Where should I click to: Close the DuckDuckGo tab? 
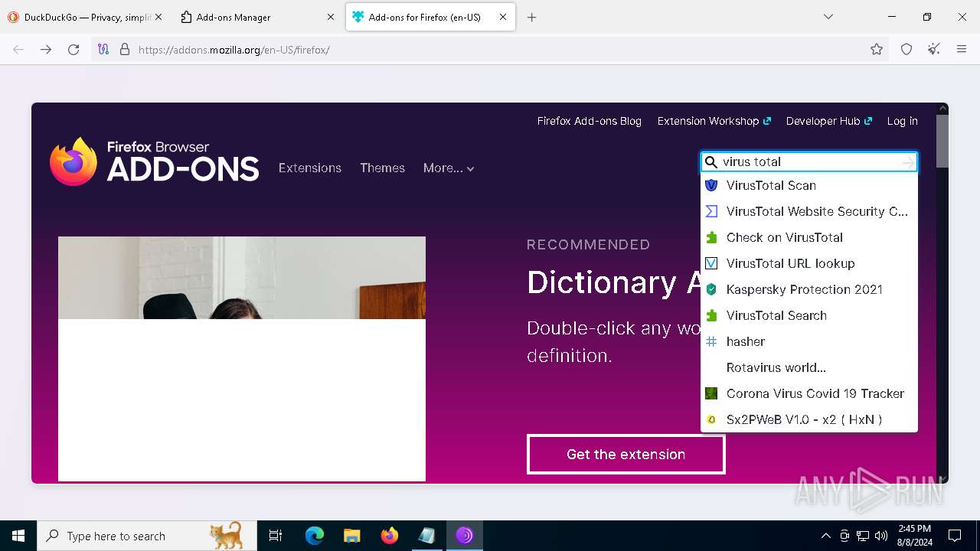pos(158,17)
